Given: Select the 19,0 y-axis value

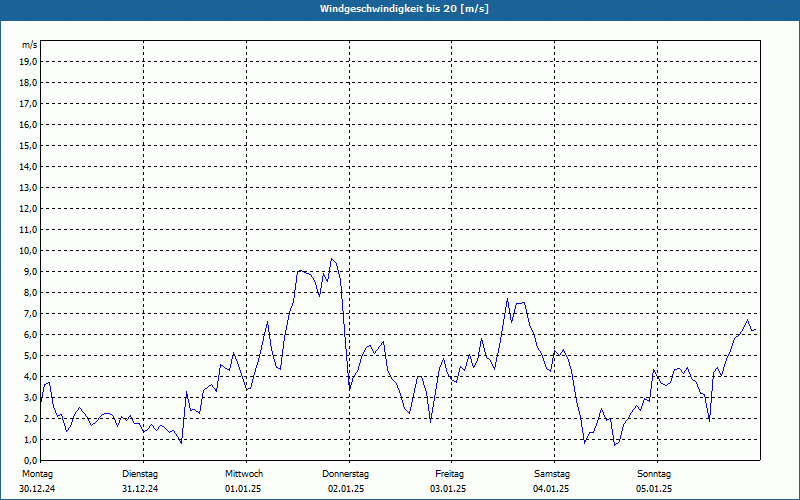Looking at the screenshot, I should coord(28,62).
